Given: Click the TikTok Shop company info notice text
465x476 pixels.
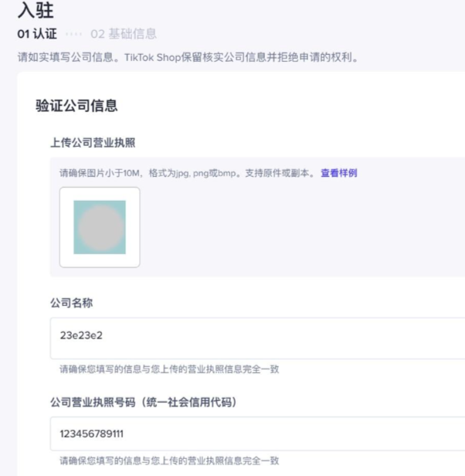Looking at the screenshot, I should tap(188, 58).
